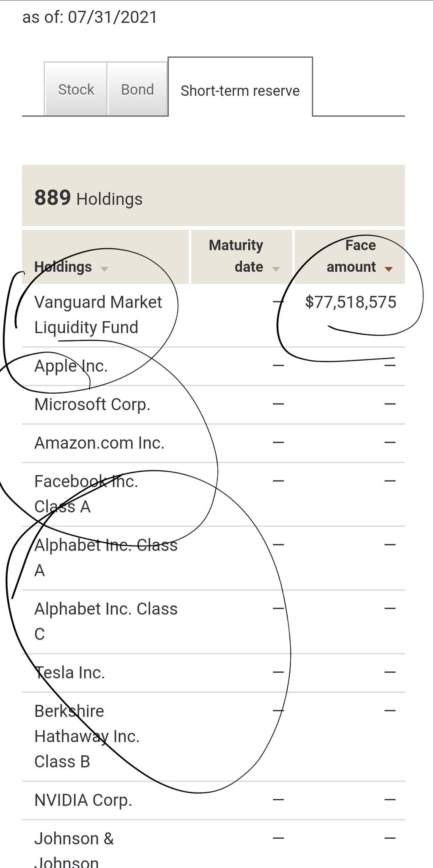Sort by the Maturity date arrow
The height and width of the screenshot is (868, 433).
276,269
